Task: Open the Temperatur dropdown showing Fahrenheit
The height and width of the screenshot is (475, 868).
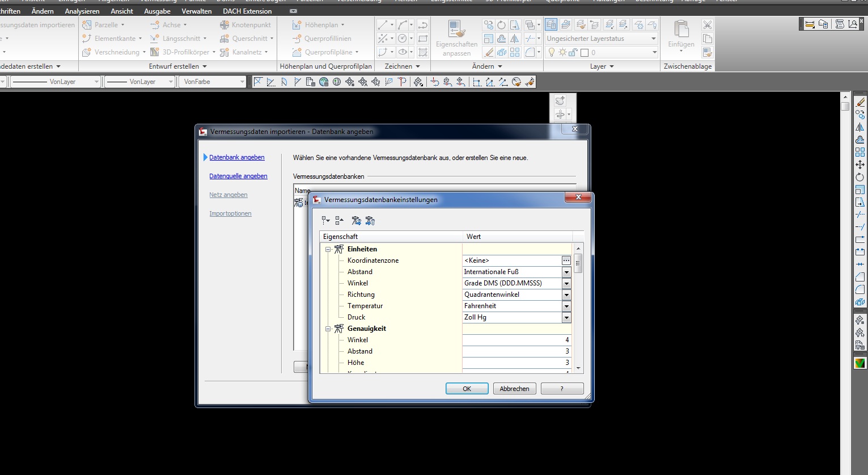Action: (566, 306)
